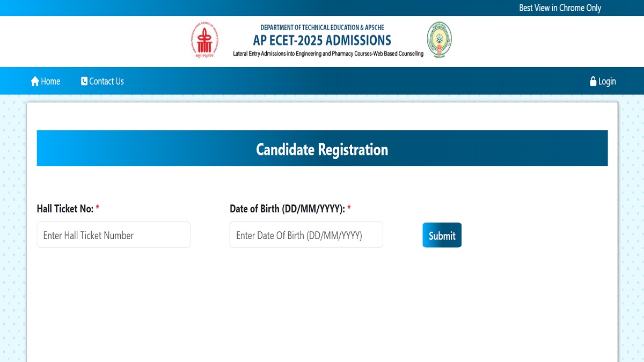Click inside the Hall Ticket Number field
This screenshot has width=644, height=362.
[113, 234]
